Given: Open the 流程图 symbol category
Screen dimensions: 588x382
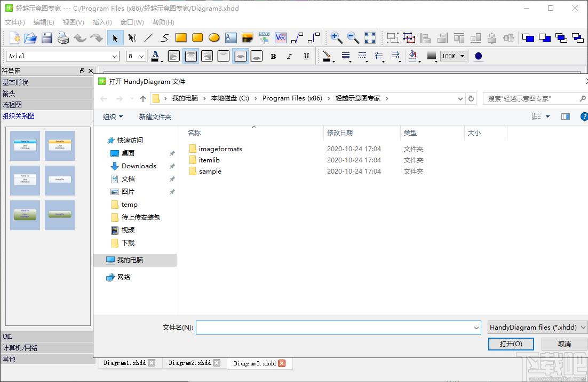Looking at the screenshot, I should (46, 104).
